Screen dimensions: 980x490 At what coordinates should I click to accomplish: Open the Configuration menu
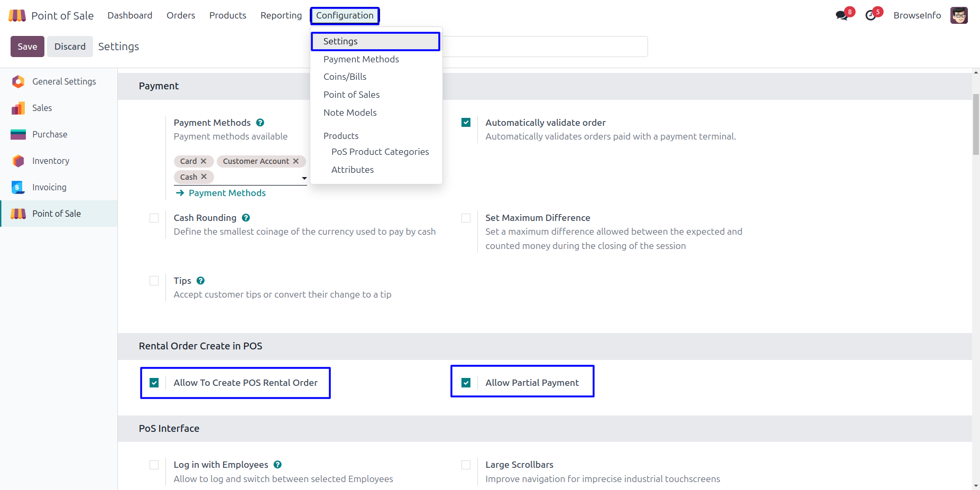tap(345, 15)
